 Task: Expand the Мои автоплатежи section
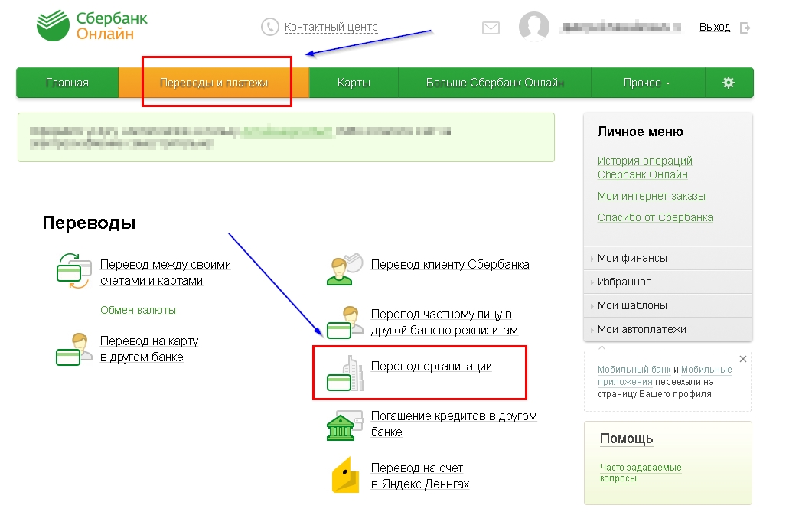(668, 329)
